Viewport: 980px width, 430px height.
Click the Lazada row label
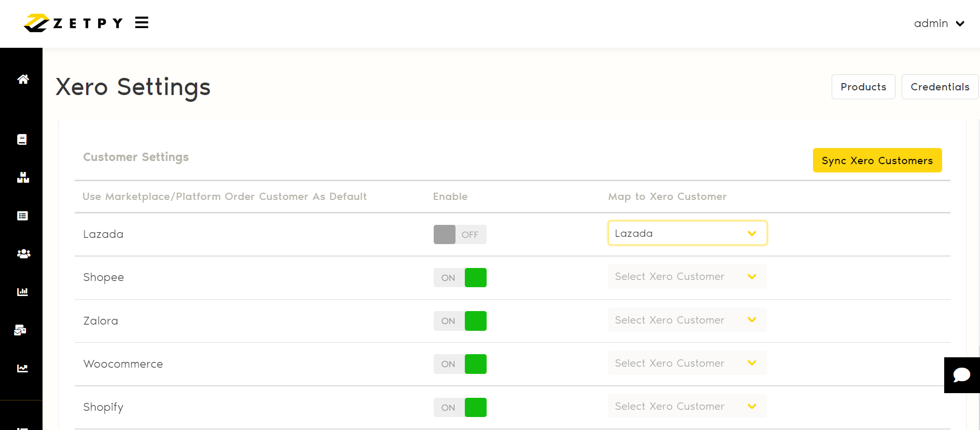[103, 234]
